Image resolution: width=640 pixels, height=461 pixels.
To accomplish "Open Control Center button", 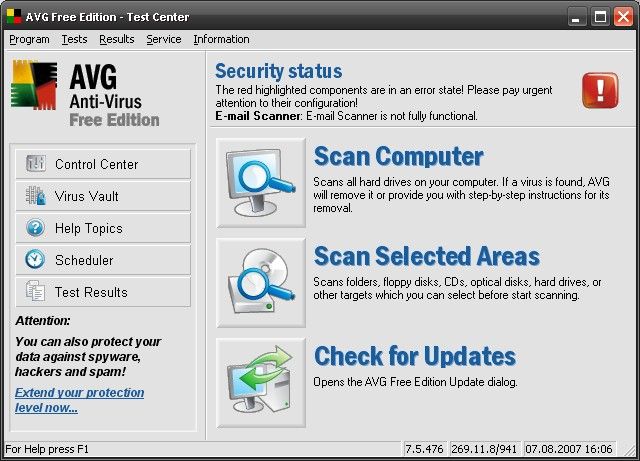I will (x=103, y=164).
